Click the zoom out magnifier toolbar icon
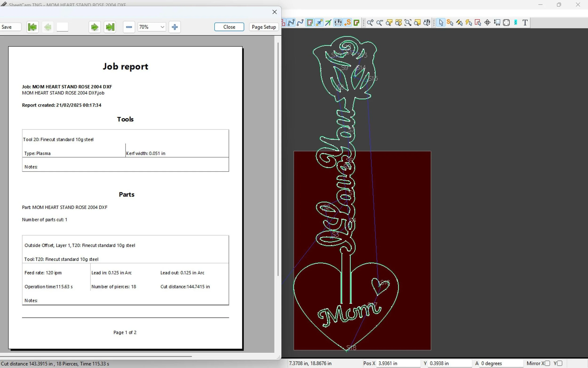The height and width of the screenshot is (368, 588). coord(379,23)
